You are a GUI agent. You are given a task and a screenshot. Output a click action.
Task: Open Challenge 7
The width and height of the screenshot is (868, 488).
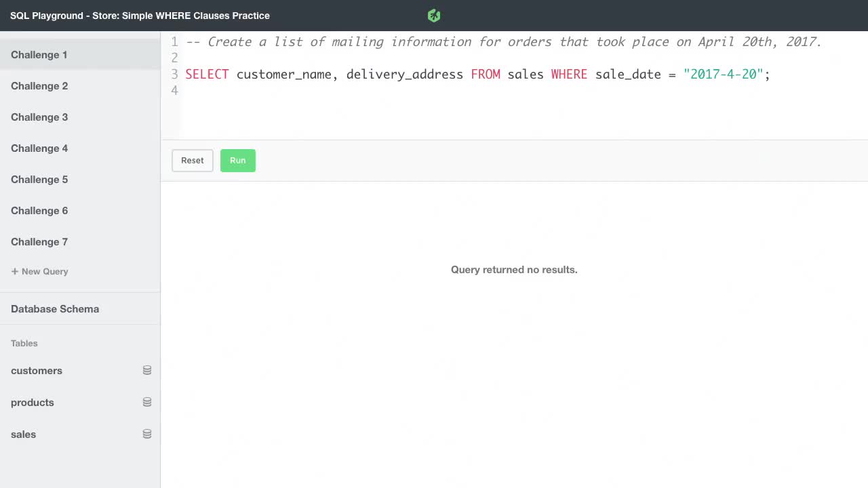tap(39, 242)
